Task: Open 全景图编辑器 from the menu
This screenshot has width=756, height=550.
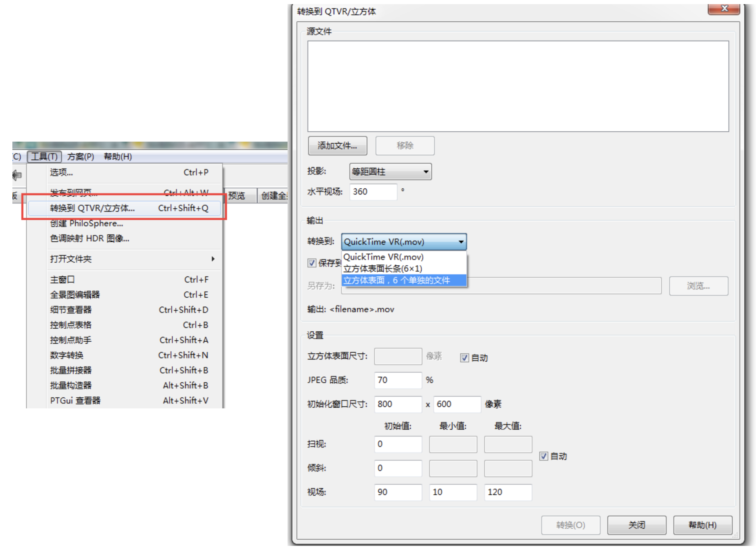Action: pos(125,295)
